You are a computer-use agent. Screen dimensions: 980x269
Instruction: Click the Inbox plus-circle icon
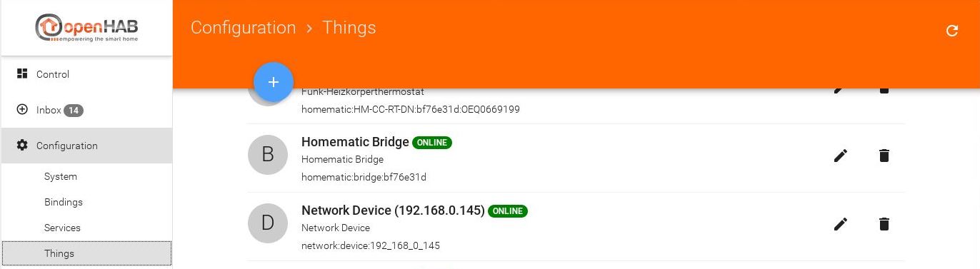(x=22, y=110)
